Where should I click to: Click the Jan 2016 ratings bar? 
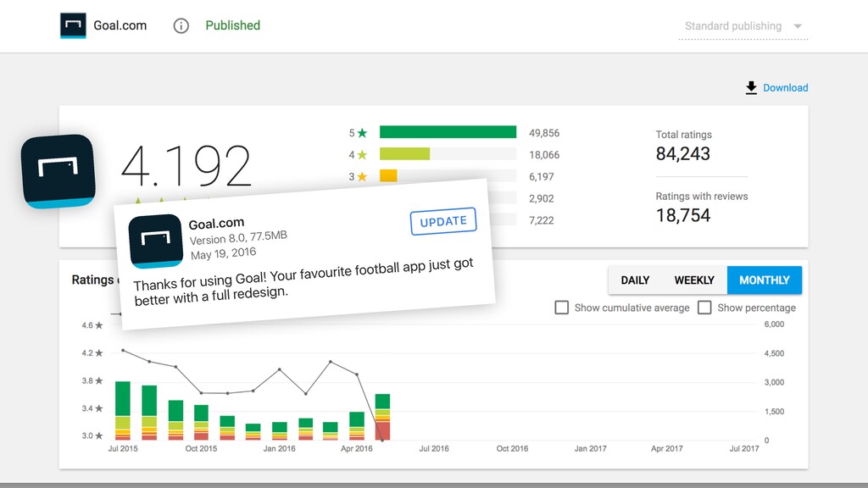[280, 431]
